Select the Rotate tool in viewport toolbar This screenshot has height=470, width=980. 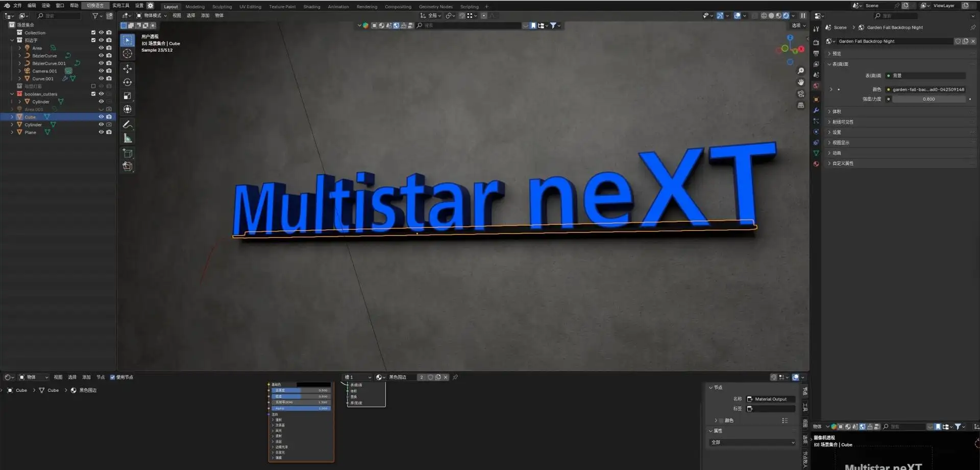(128, 82)
